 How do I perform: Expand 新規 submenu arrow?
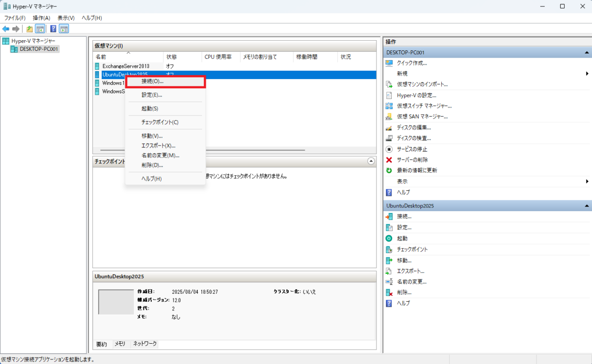click(587, 73)
